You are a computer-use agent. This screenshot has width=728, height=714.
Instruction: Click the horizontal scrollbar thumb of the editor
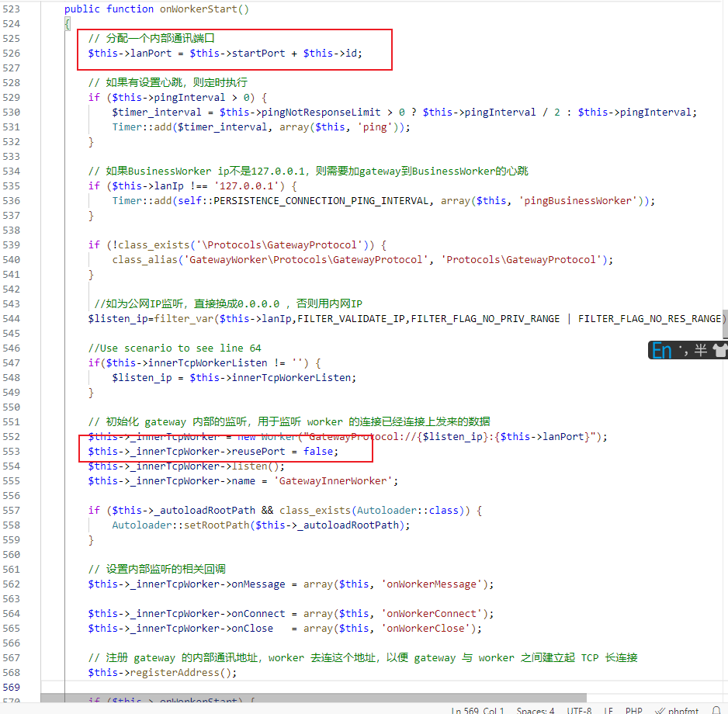[x=314, y=698]
